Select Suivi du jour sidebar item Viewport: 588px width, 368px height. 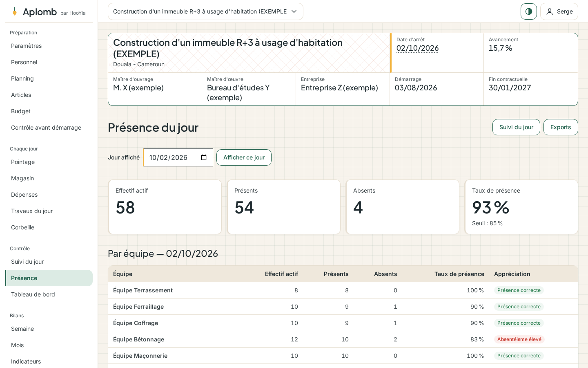pos(49,262)
